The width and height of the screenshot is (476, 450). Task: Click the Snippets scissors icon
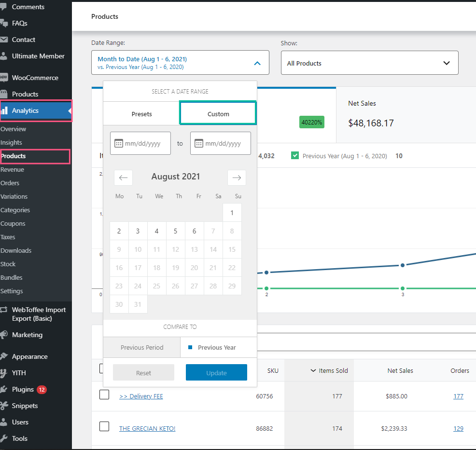(x=4, y=406)
